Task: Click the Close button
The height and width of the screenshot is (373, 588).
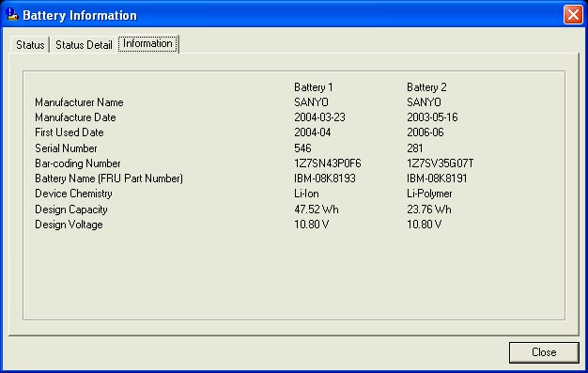Action: click(544, 352)
